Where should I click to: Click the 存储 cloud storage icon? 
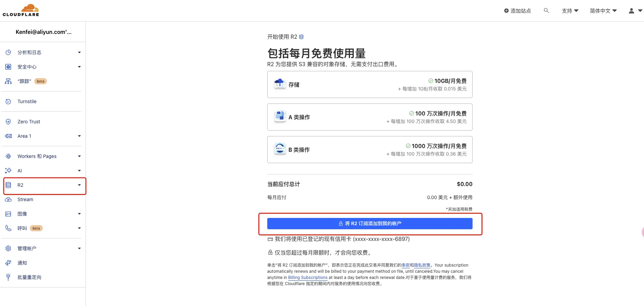tap(280, 84)
